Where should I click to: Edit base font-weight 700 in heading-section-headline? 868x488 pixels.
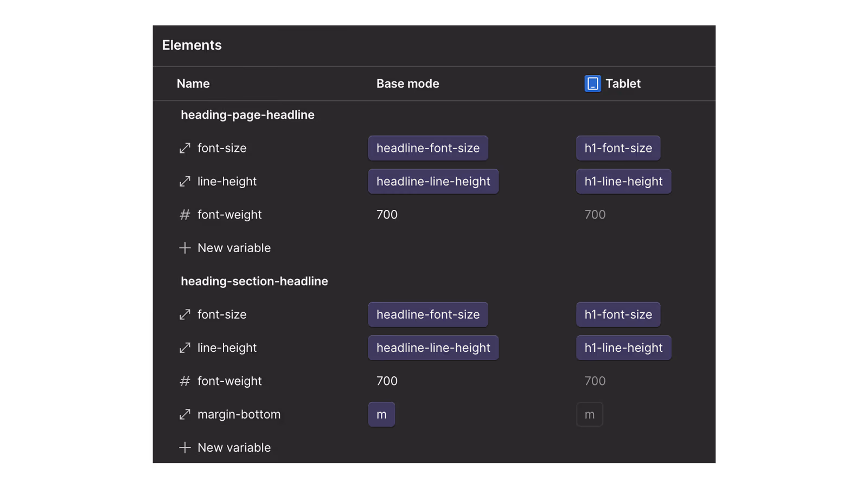coord(387,381)
